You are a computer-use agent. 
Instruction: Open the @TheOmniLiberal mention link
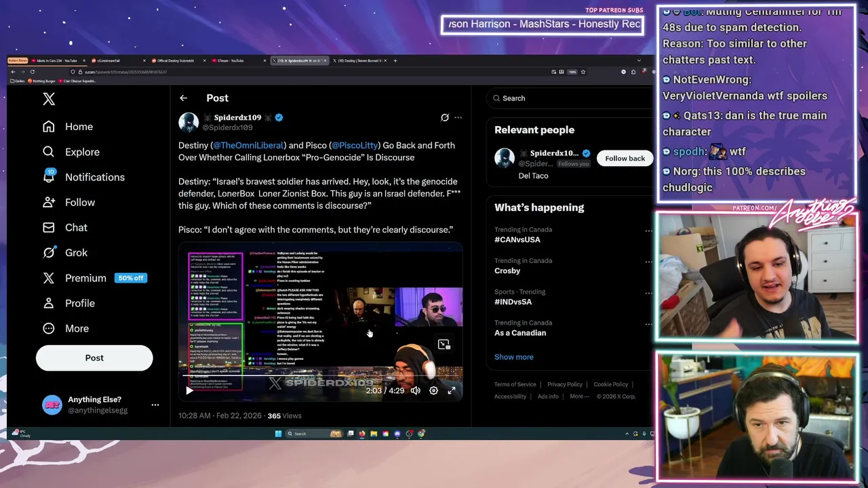(x=248, y=145)
